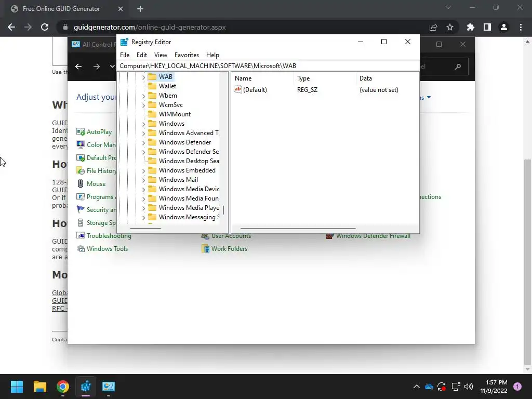This screenshot has width=532, height=399.
Task: Select the Windows Desktop Search folder icon
Action: pos(152,161)
